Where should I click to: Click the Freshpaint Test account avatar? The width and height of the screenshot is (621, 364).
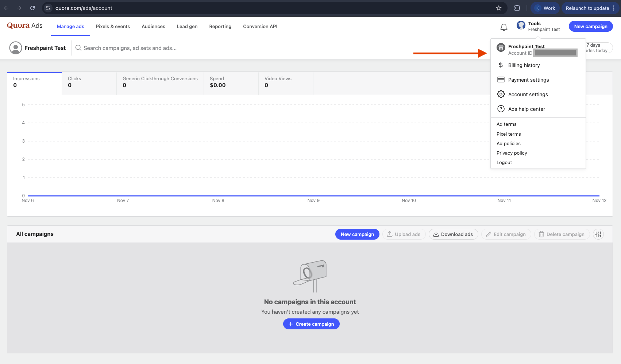point(16,48)
